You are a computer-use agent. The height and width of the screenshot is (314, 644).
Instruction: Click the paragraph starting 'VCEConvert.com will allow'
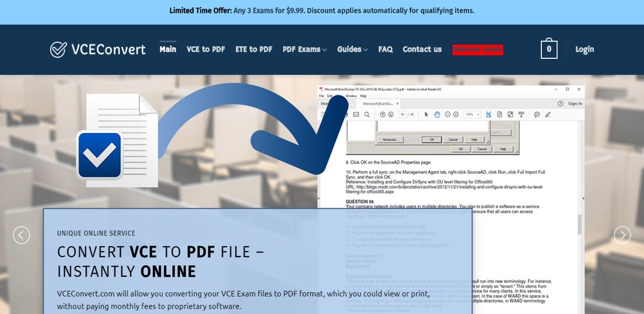[243, 299]
